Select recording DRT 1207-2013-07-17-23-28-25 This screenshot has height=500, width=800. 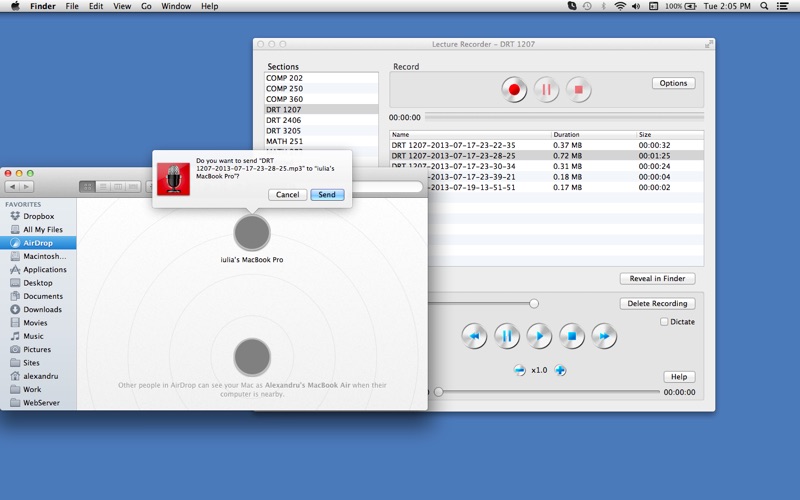tap(546, 156)
